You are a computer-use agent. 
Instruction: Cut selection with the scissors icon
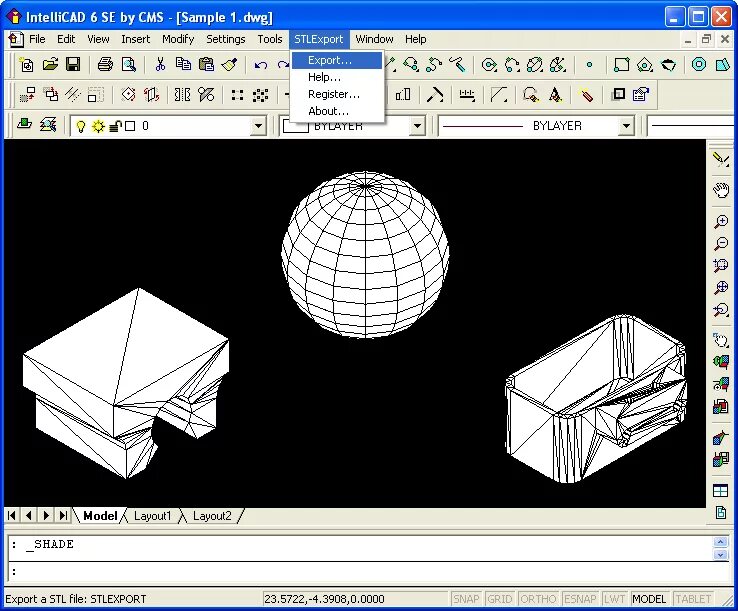coord(160,64)
